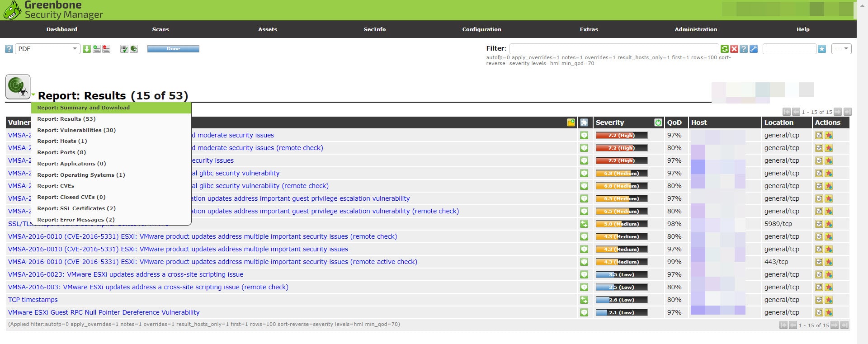Select Report: Operating Systems (1) menu entry
The width and height of the screenshot is (868, 344).
click(111, 175)
